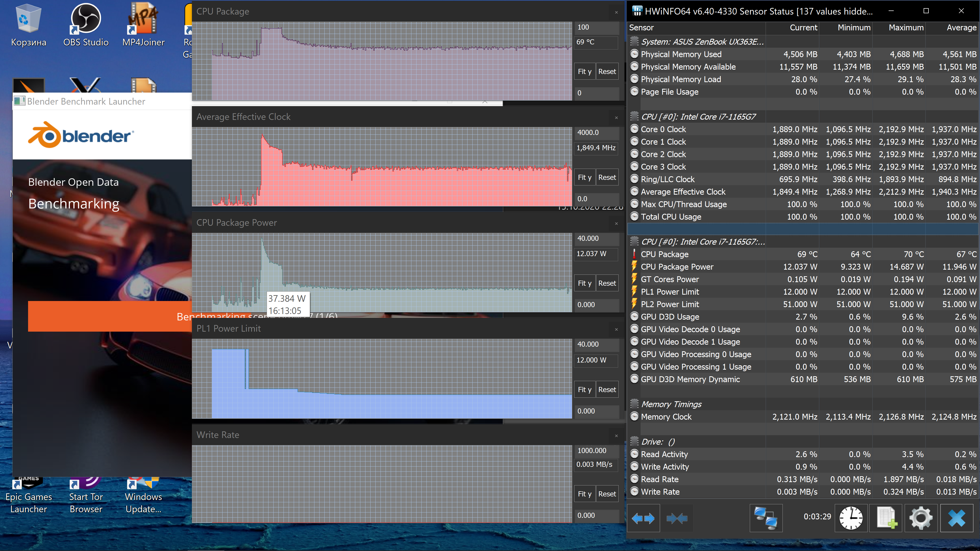980x551 pixels.
Task: Open HWiNFO sensor settings gear
Action: click(921, 518)
